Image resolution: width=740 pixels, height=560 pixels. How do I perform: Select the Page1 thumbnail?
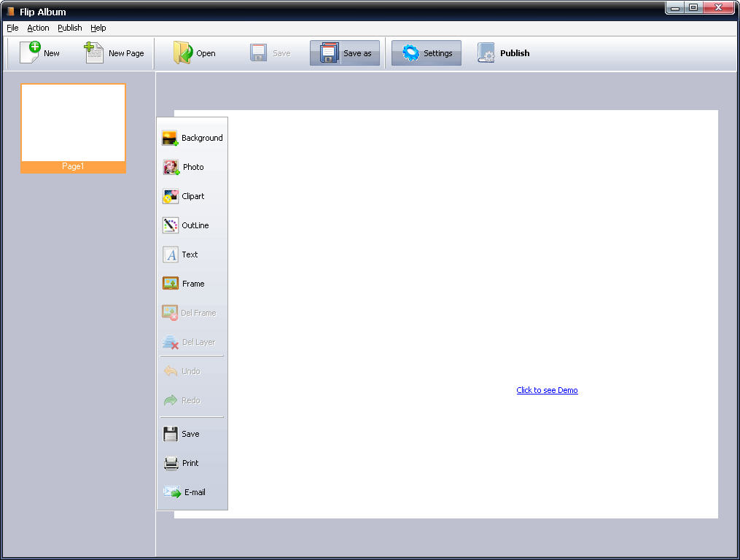coord(73,128)
